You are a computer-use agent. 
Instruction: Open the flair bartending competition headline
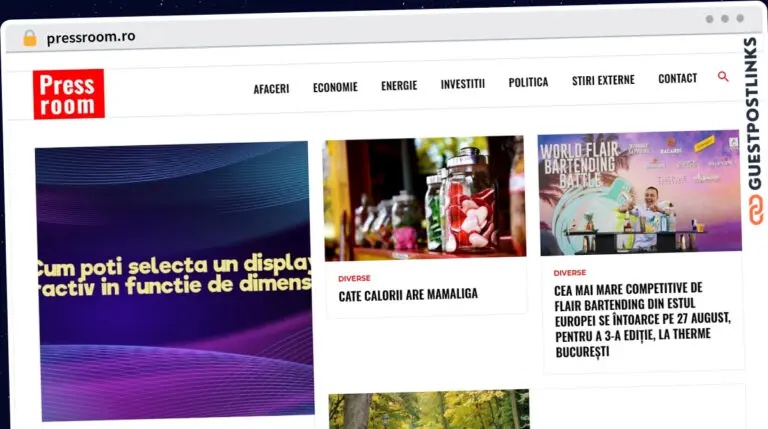[x=643, y=320]
